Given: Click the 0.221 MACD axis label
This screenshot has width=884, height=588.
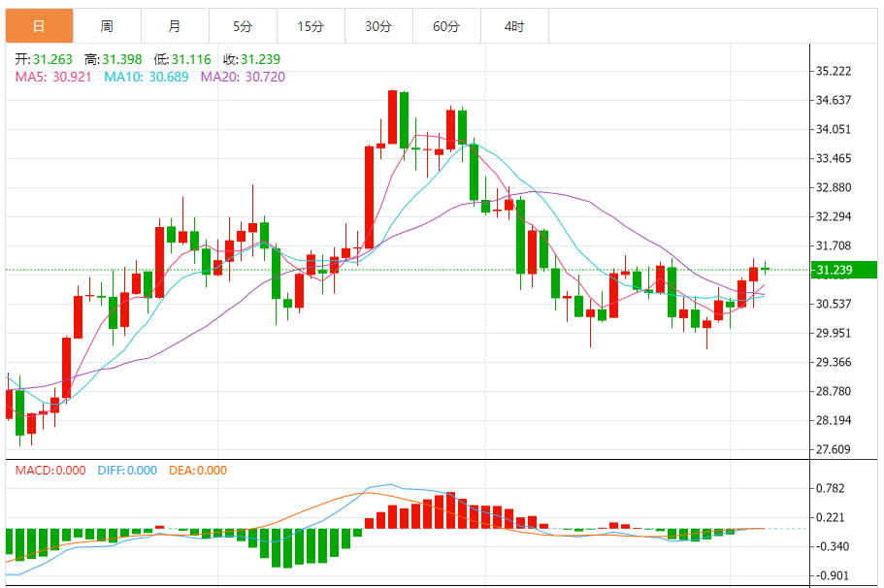Looking at the screenshot, I should coord(831,517).
